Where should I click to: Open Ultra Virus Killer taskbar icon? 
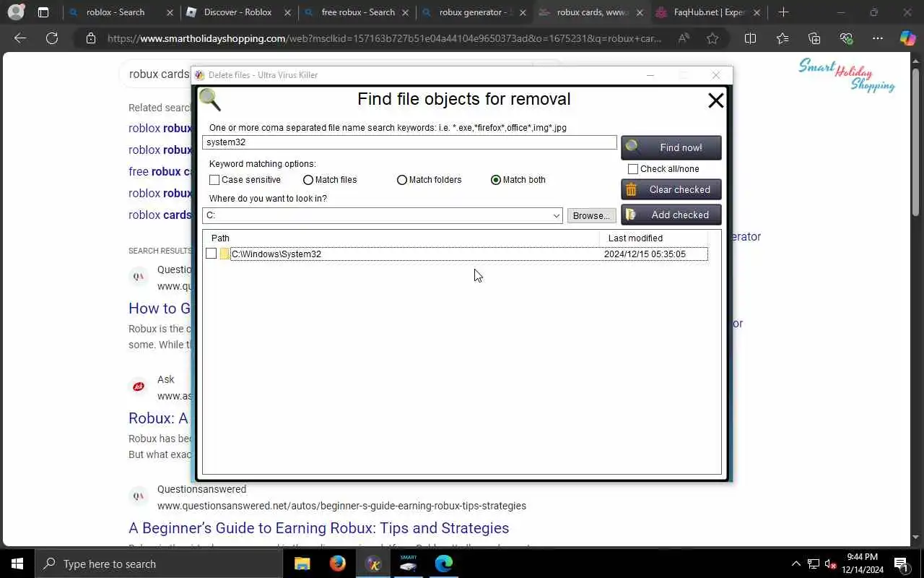[373, 564]
